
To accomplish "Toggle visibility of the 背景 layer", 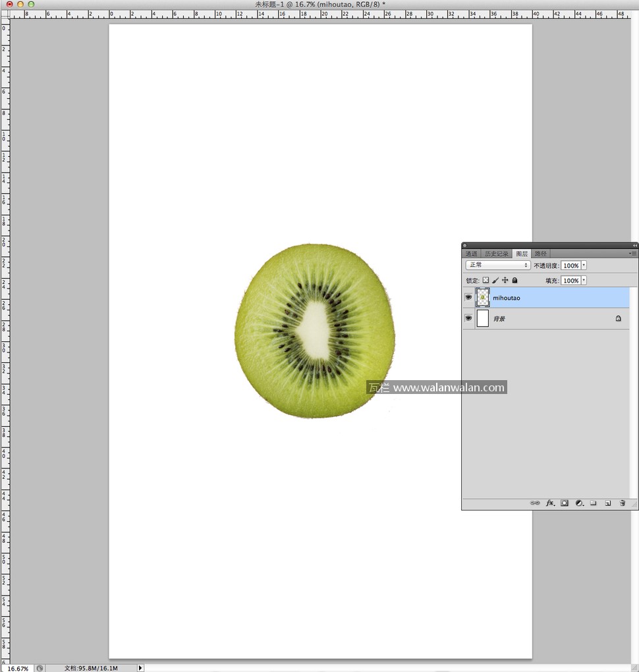I will pos(468,318).
